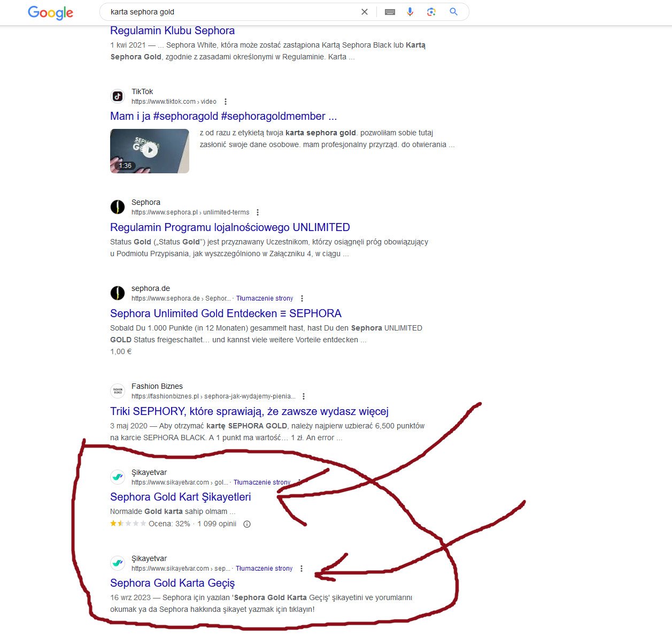Open the three-dot menu of the 'Sephora Gold Karta Geçiş' result

click(302, 569)
